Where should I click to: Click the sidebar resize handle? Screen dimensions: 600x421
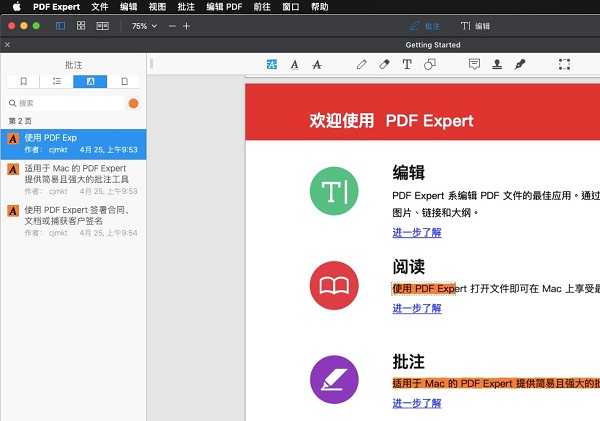pyautogui.click(x=152, y=64)
